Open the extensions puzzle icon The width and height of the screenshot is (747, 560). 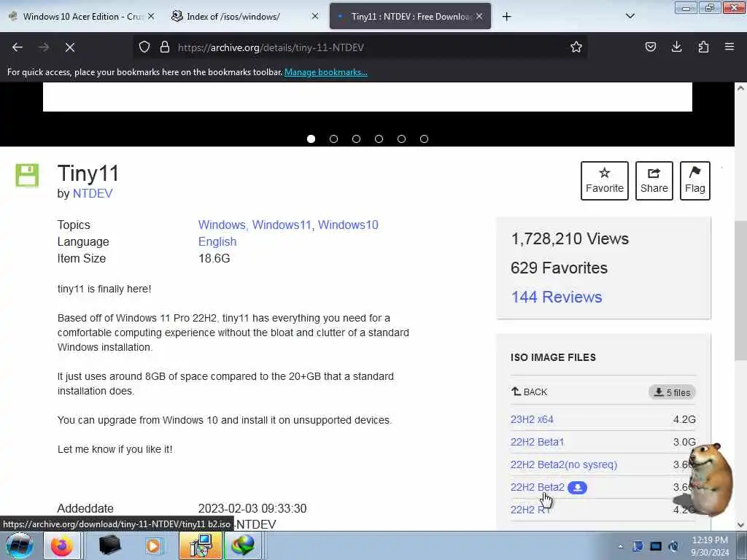703,47
